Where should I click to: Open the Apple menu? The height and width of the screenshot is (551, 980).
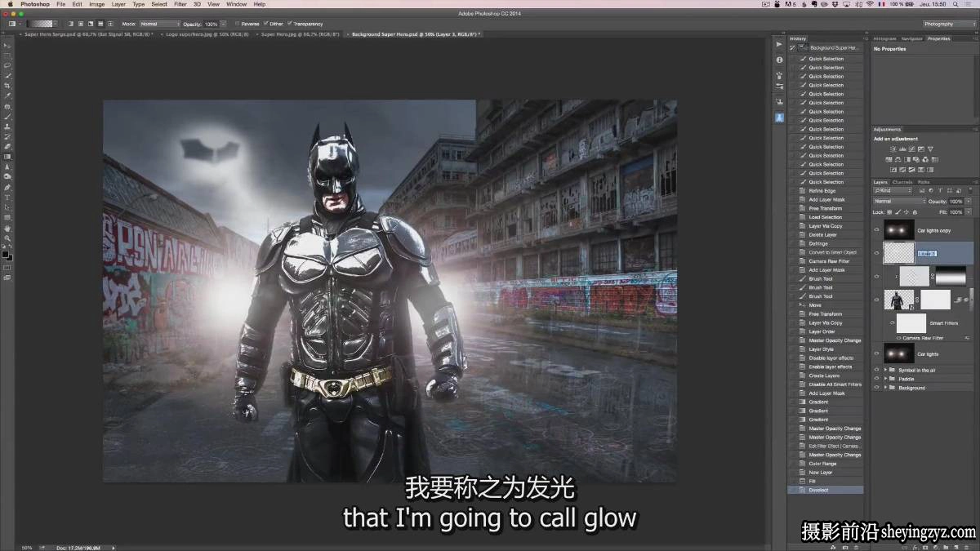click(x=10, y=4)
